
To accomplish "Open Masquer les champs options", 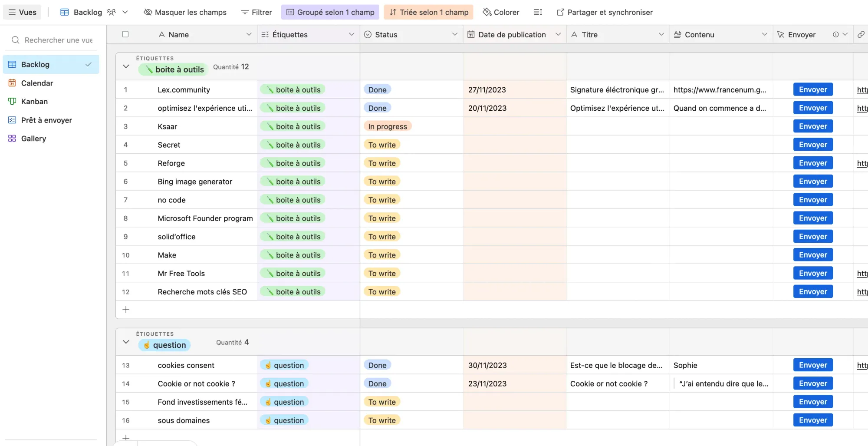I will 185,12.
